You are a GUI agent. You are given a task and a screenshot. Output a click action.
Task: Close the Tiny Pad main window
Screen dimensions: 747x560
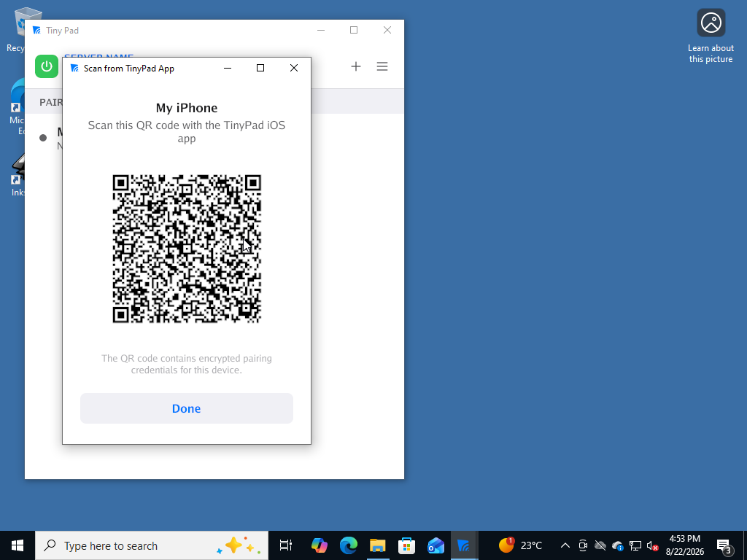[x=387, y=30]
